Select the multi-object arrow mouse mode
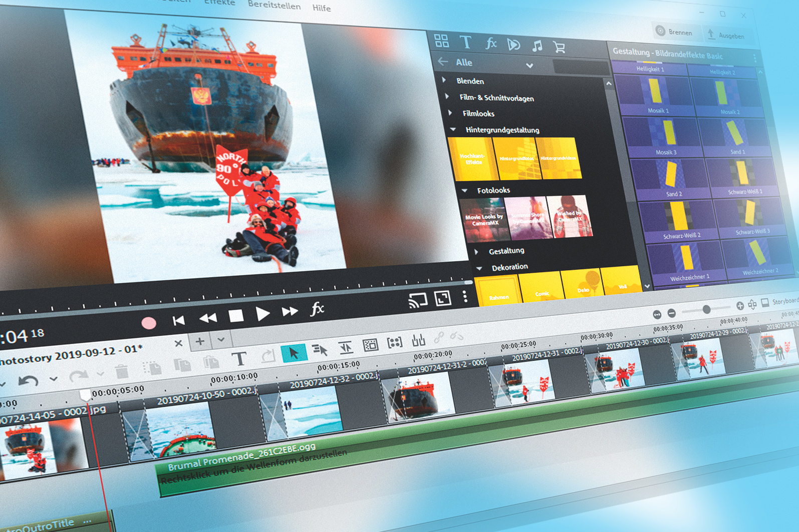This screenshot has width=799, height=532. pos(320,350)
